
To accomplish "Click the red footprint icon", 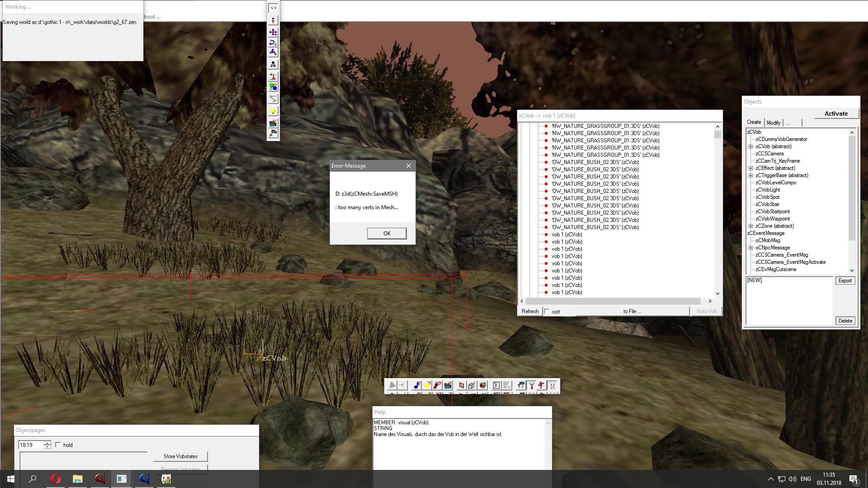I will [437, 385].
